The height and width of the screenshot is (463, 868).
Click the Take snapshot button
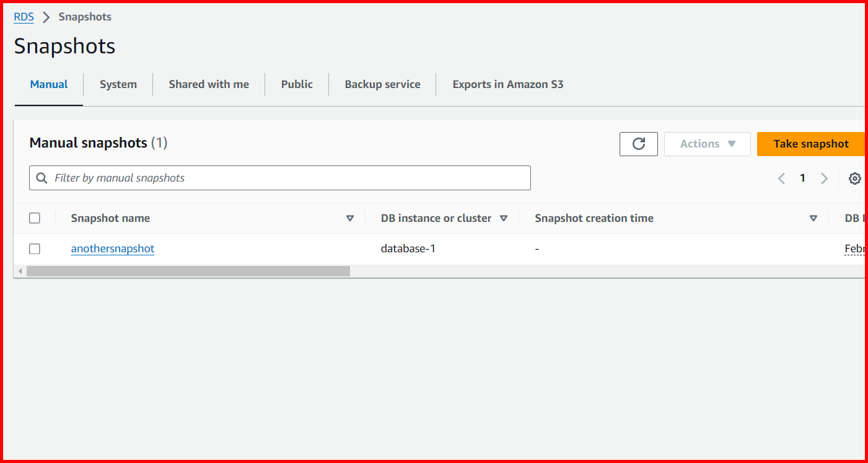click(x=810, y=144)
